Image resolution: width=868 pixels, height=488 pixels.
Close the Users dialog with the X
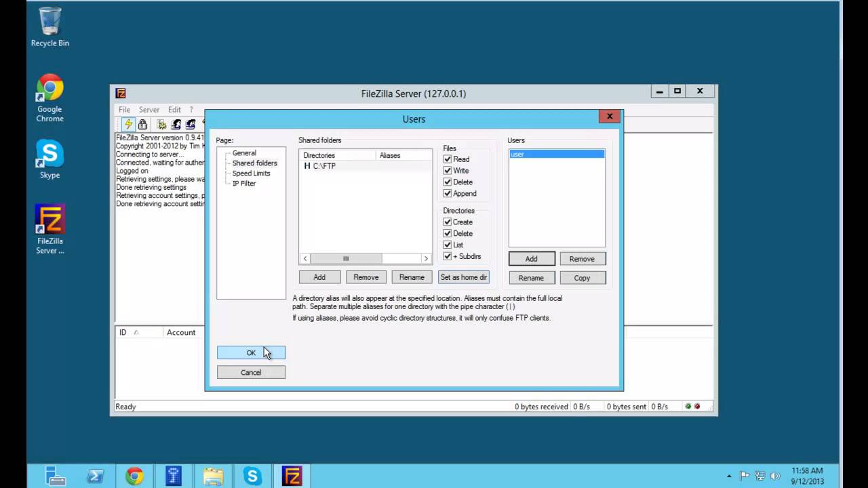click(609, 117)
